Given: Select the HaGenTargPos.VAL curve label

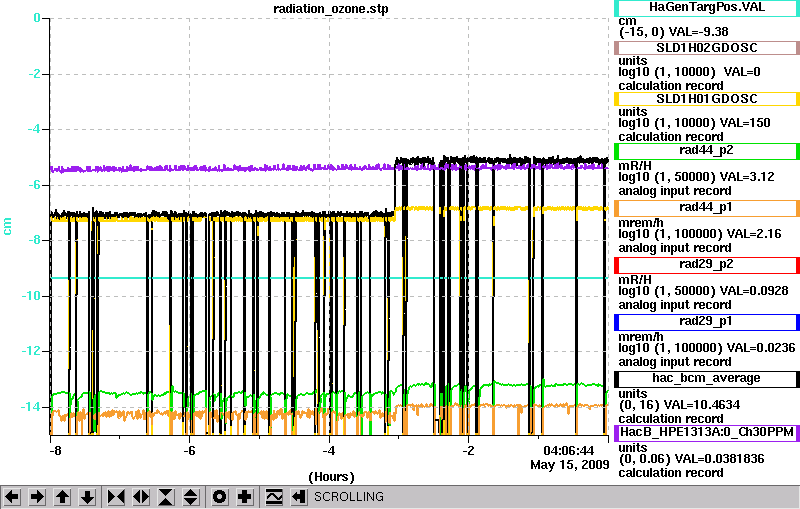Looking at the screenshot, I should [x=707, y=7].
